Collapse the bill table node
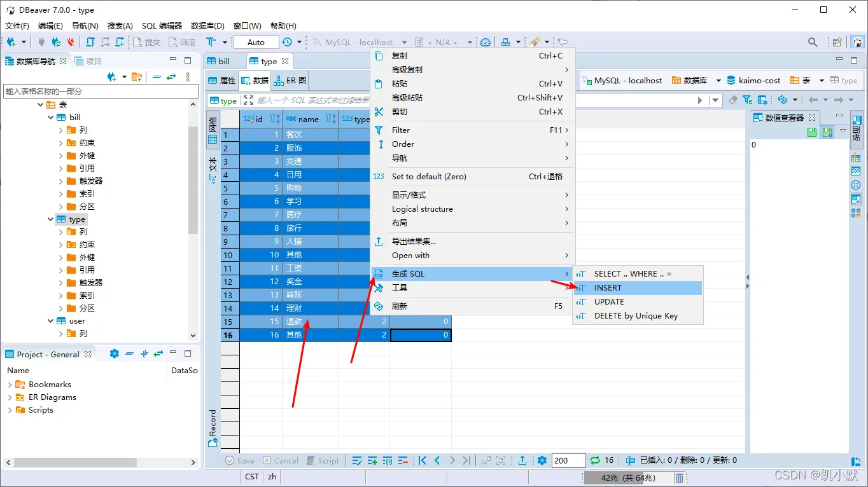This screenshot has height=487, width=868. tap(51, 118)
